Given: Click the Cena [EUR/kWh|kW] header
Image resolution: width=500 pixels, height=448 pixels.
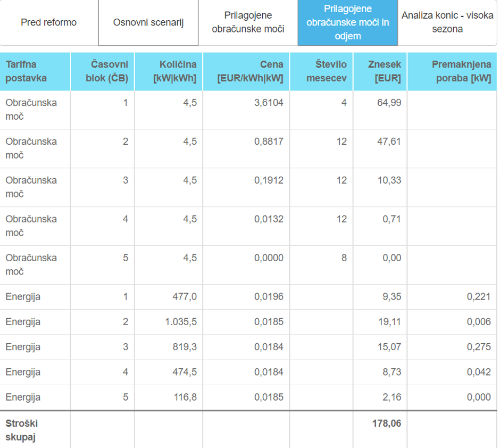Looking at the screenshot, I should pyautogui.click(x=250, y=71).
